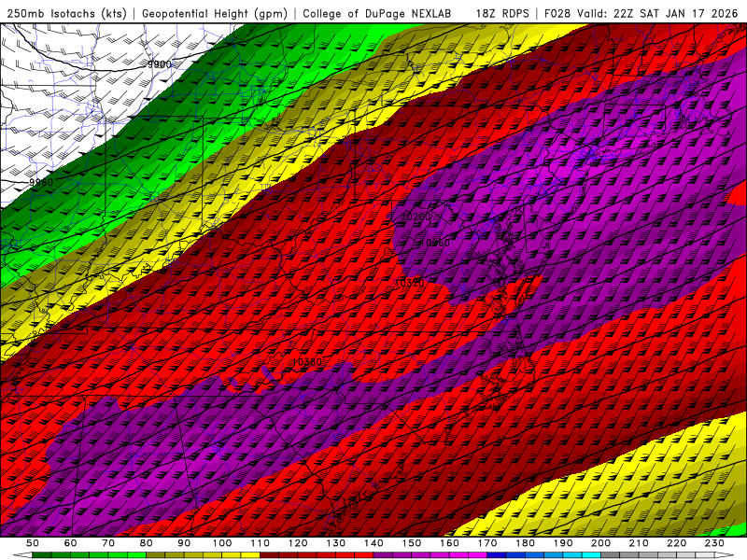
Task: Click the 10260 height contour label
Action: [435, 243]
